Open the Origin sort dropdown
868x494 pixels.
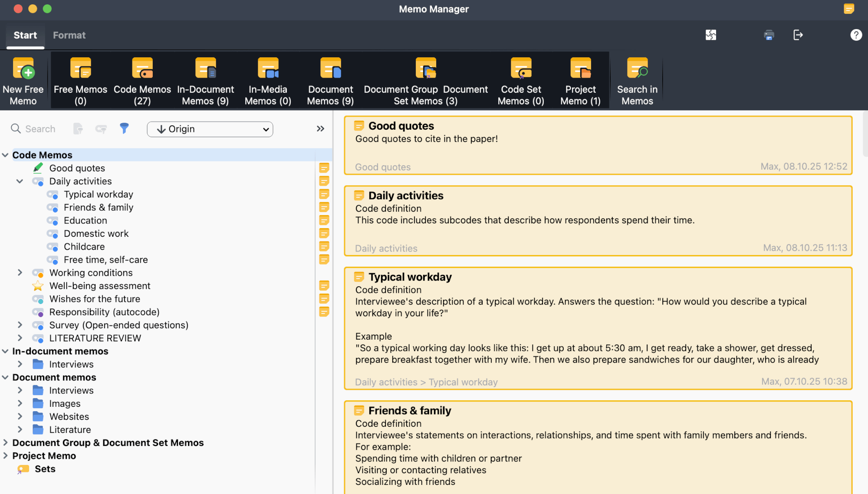[210, 129]
